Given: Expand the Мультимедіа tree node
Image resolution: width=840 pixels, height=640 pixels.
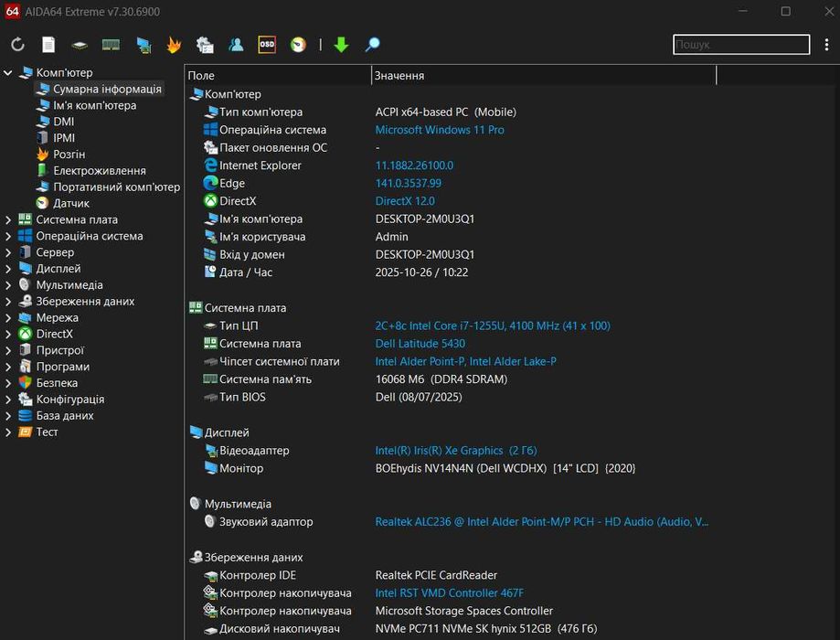Looking at the screenshot, I should [x=7, y=285].
